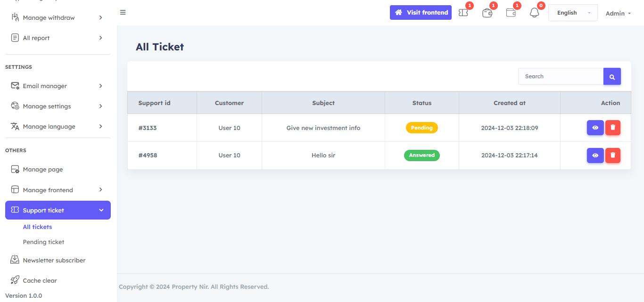Collapse the Support ticket menu
The width and height of the screenshot is (644, 302).
point(58,210)
